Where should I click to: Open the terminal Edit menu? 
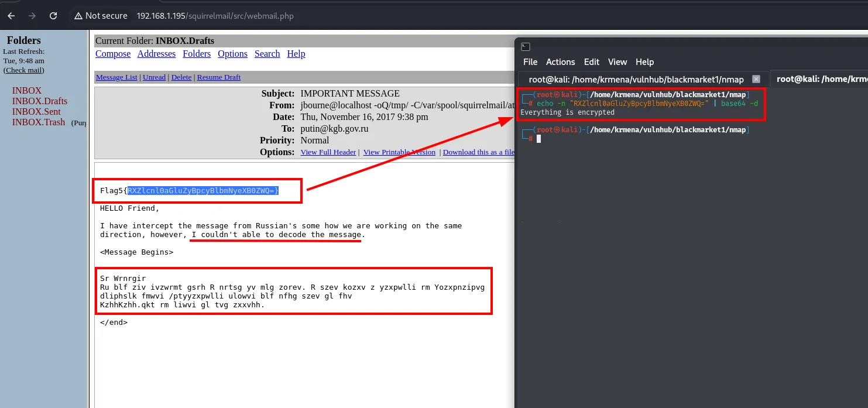(x=592, y=62)
